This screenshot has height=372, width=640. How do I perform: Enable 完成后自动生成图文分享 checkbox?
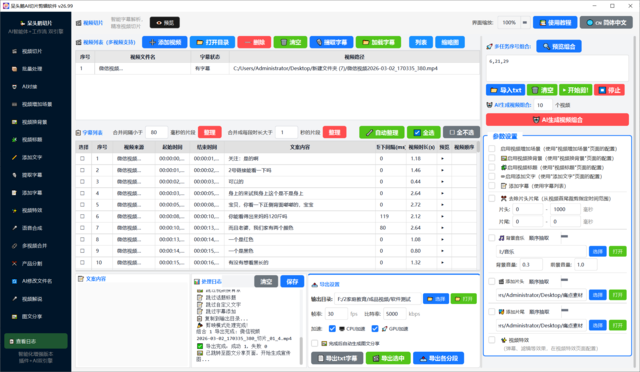pyautogui.click(x=315, y=343)
